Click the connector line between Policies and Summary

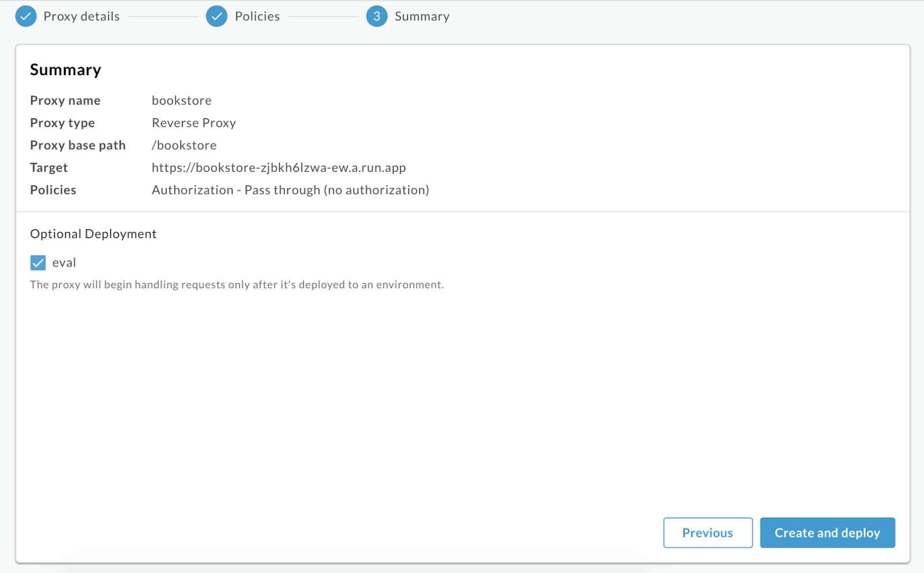pyautogui.click(x=323, y=16)
